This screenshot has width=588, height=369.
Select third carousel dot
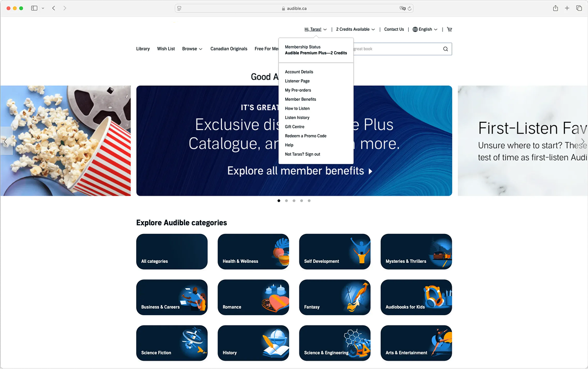point(294,201)
